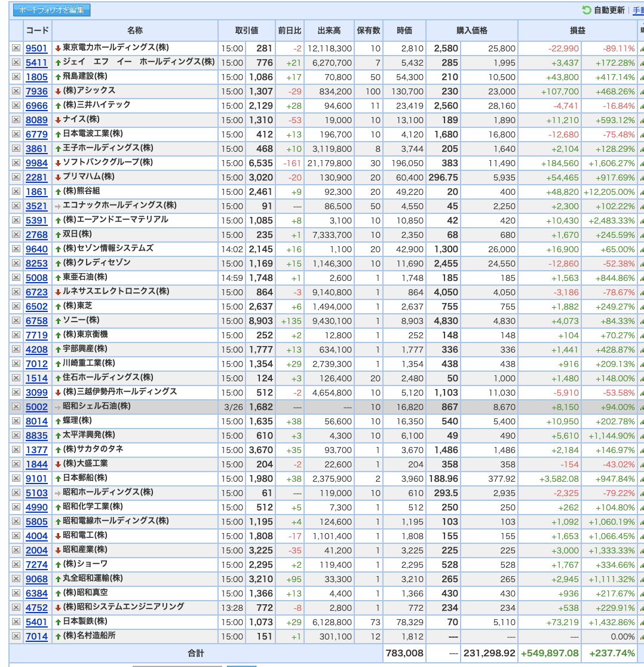The width and height of the screenshot is (644, 667).
Task: Remove ジェイ エフ イー ホールディングス via its X icon
Action: point(16,63)
